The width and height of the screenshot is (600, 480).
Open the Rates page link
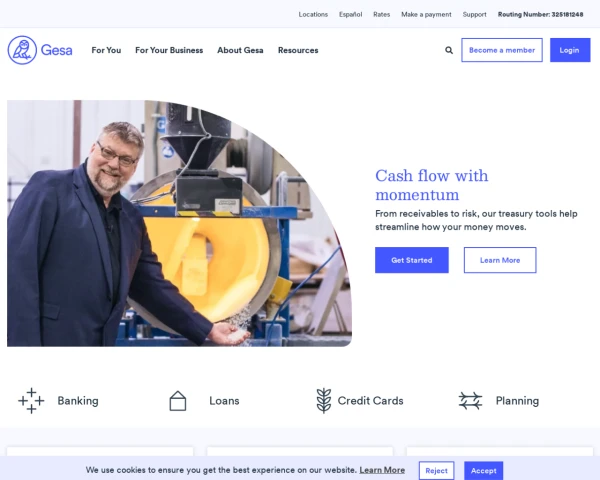(x=382, y=15)
